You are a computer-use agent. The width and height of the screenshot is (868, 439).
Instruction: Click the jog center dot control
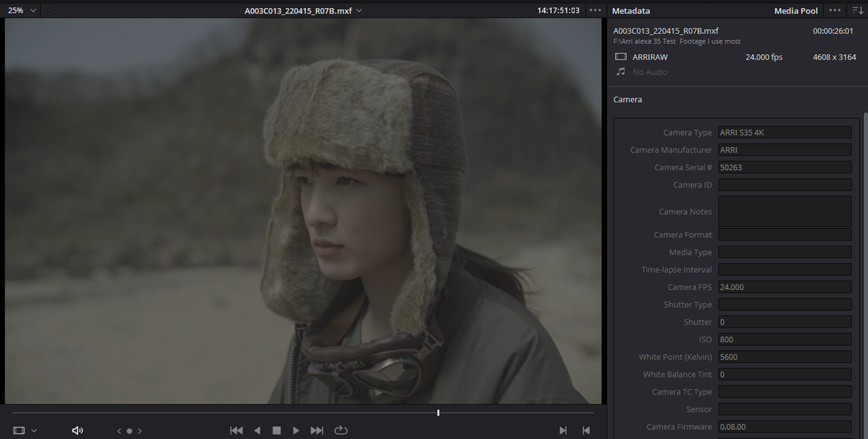tap(130, 431)
